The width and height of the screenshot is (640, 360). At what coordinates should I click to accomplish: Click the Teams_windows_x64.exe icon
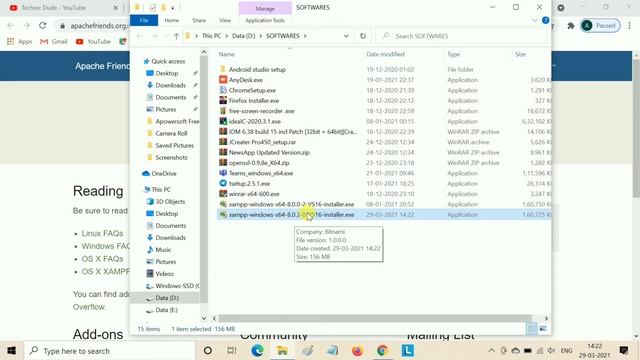pyautogui.click(x=223, y=173)
